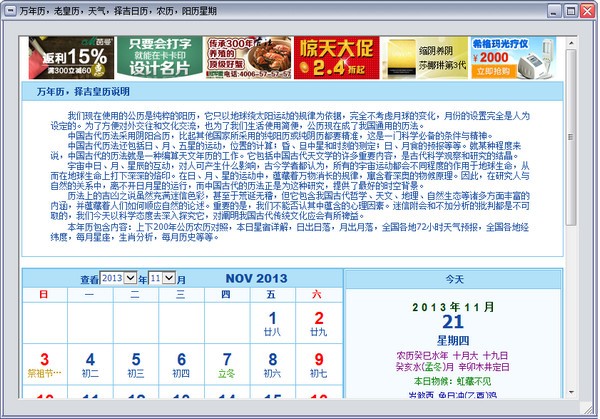Expand the month 11 dropdown
Viewport: 600px width, 419px height.
tap(169, 278)
